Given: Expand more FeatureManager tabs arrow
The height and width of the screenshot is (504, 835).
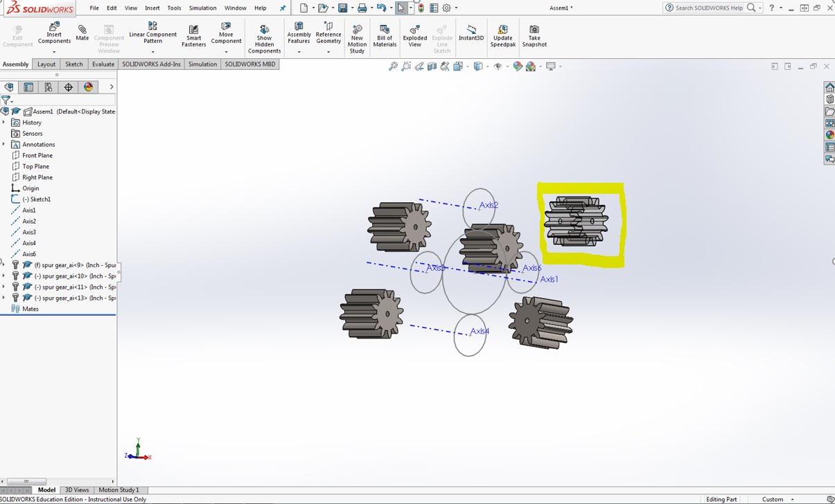Looking at the screenshot, I should tap(111, 87).
